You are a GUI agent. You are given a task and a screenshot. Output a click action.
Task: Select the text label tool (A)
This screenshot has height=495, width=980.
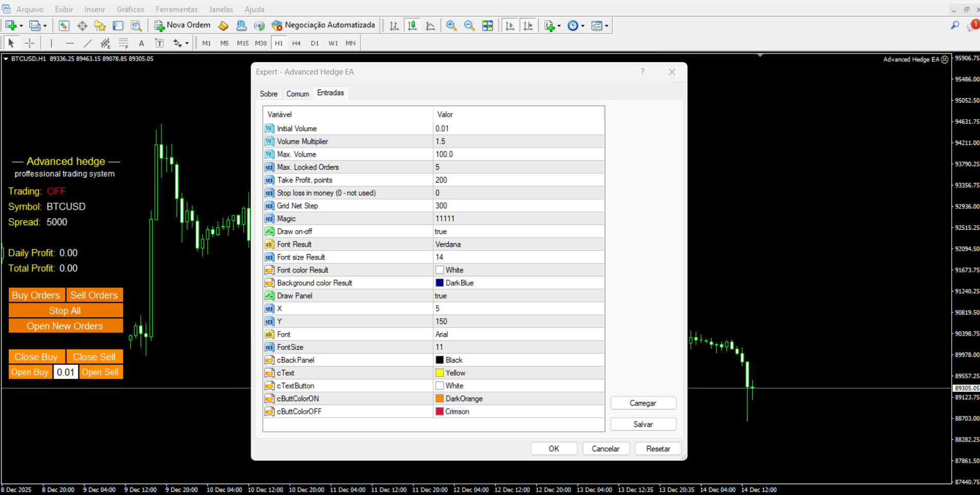pyautogui.click(x=141, y=43)
